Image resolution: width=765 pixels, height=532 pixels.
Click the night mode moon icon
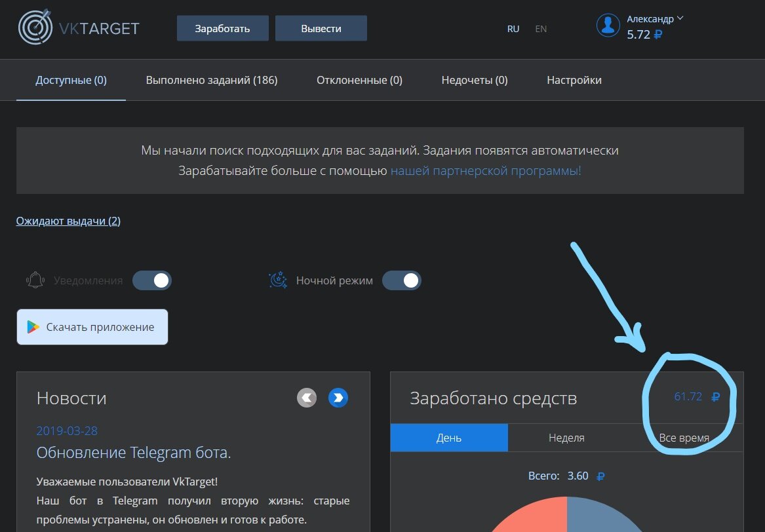click(277, 280)
